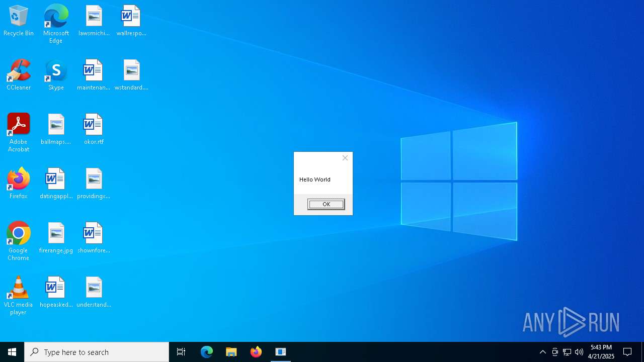
Task: Launch Edge from the taskbar
Action: click(x=207, y=352)
